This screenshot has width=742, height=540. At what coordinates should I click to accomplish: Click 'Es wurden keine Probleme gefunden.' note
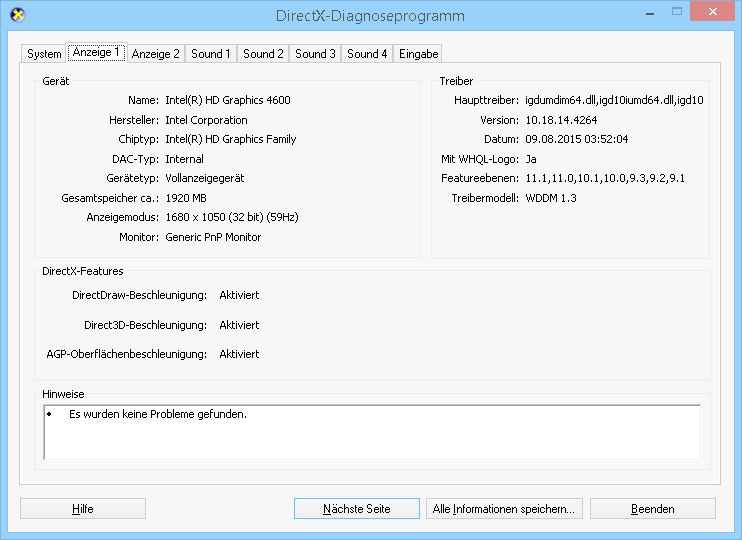(x=158, y=415)
